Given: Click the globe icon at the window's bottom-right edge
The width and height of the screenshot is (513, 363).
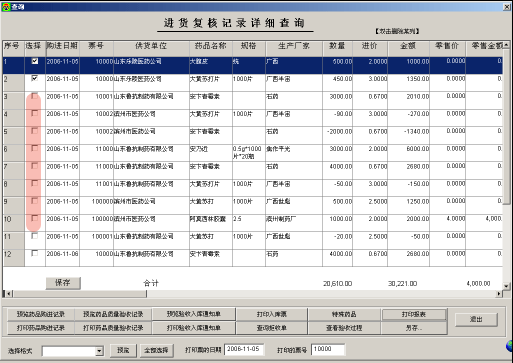Looking at the screenshot, I should pyautogui.click(x=509, y=346).
